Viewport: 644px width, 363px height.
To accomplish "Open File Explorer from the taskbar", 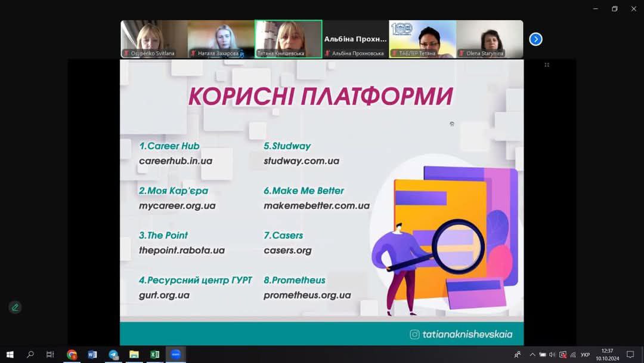I will tap(134, 355).
